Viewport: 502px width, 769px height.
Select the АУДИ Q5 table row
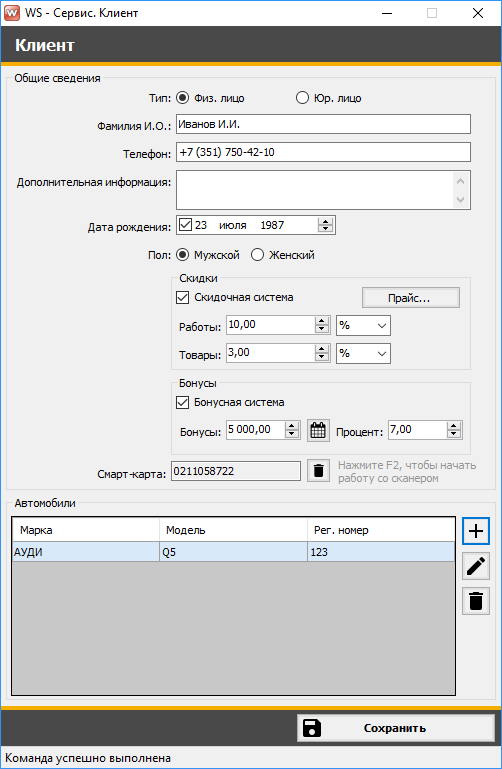click(x=233, y=552)
